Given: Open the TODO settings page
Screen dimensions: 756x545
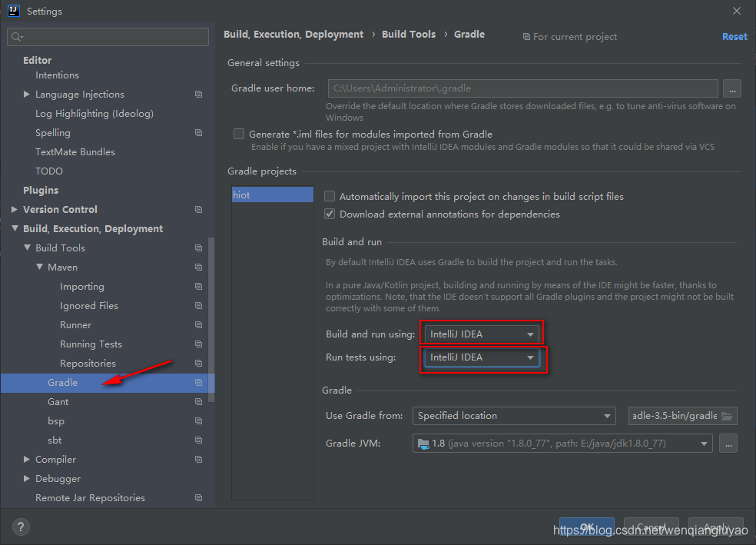Looking at the screenshot, I should tap(49, 171).
